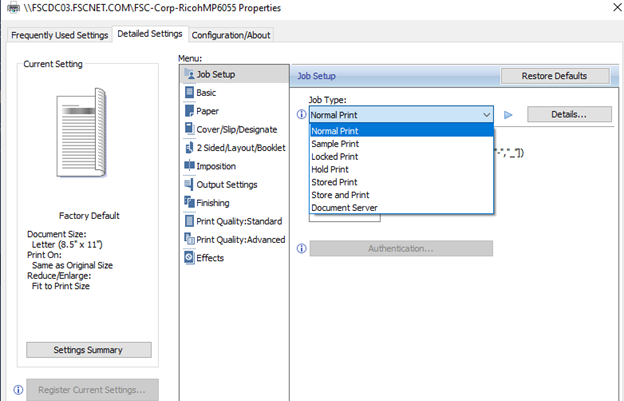Pick Document Server in the dropdown

click(x=344, y=208)
